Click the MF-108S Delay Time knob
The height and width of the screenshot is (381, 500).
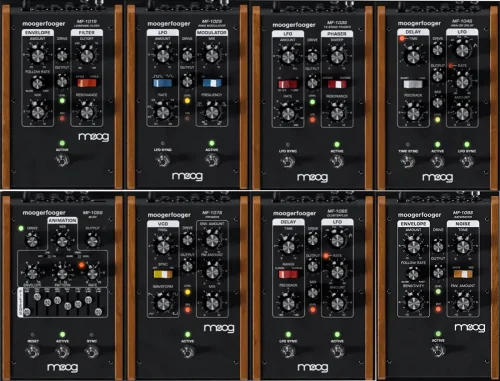(x=288, y=247)
